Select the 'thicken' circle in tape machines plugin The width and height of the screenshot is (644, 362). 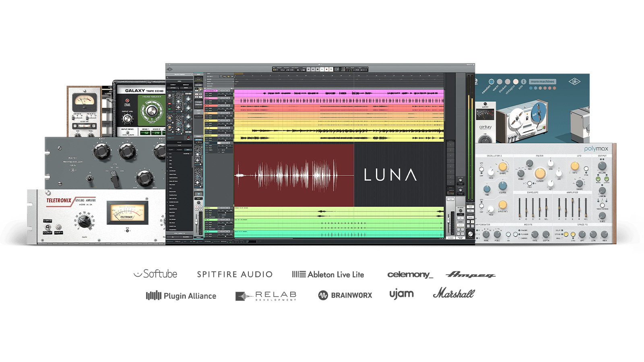508,82
